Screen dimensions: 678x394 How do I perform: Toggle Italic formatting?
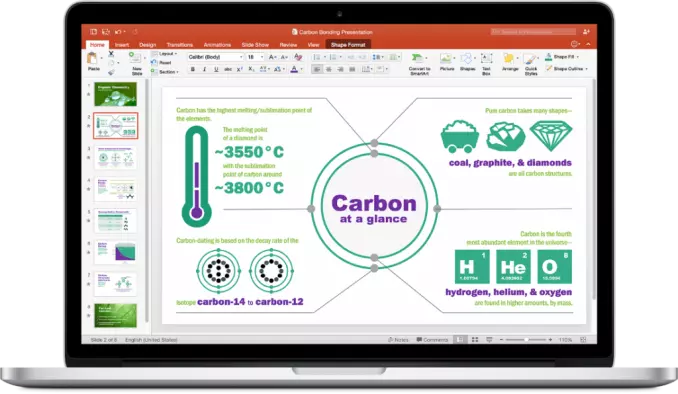pos(204,69)
